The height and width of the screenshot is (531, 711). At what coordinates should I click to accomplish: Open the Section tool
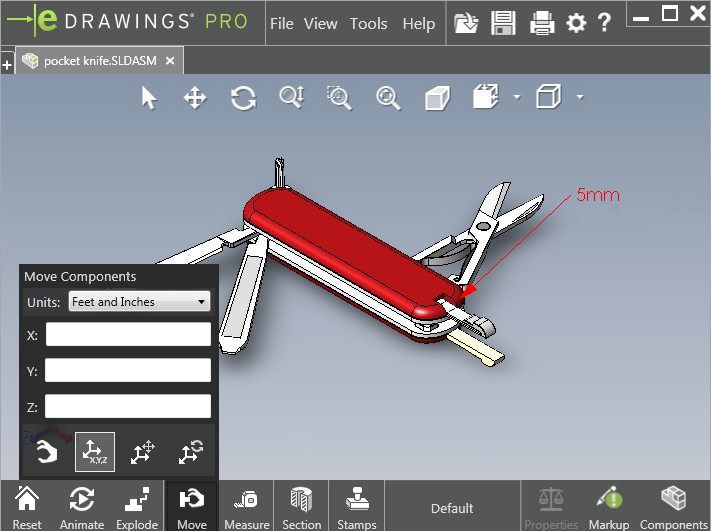click(x=302, y=506)
